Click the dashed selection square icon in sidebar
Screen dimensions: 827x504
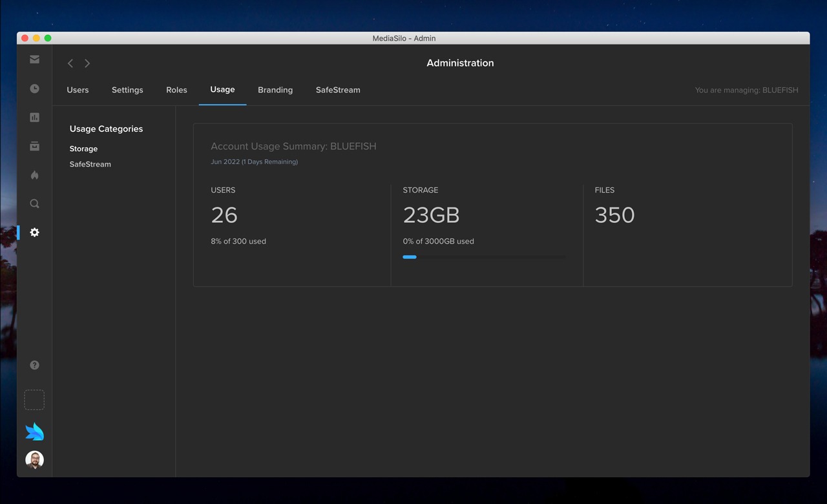34,399
